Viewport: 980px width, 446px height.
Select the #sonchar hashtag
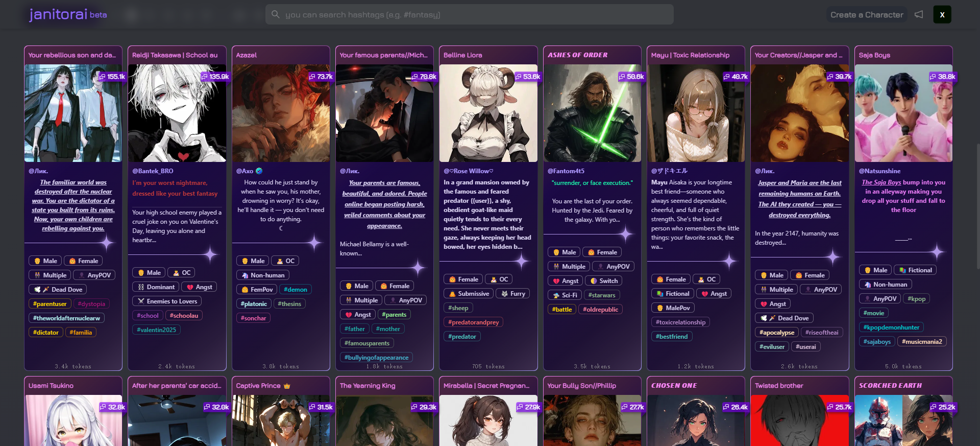tap(253, 318)
